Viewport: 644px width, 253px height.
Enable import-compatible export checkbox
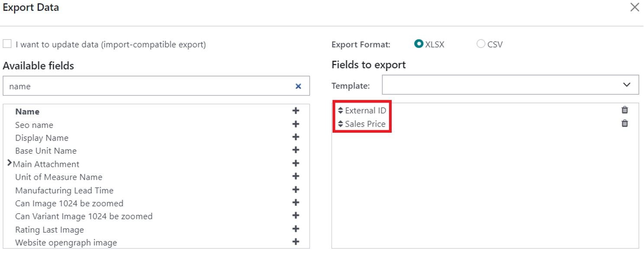click(x=7, y=44)
